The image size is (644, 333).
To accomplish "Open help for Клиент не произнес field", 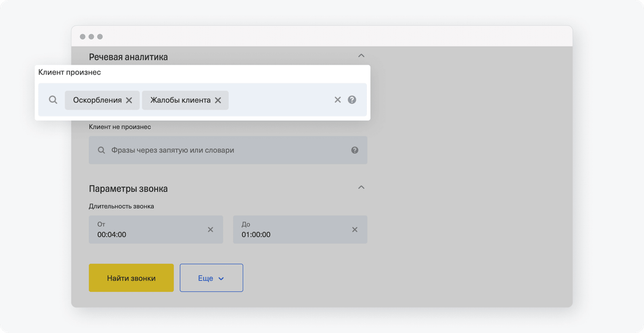I will click(x=355, y=150).
